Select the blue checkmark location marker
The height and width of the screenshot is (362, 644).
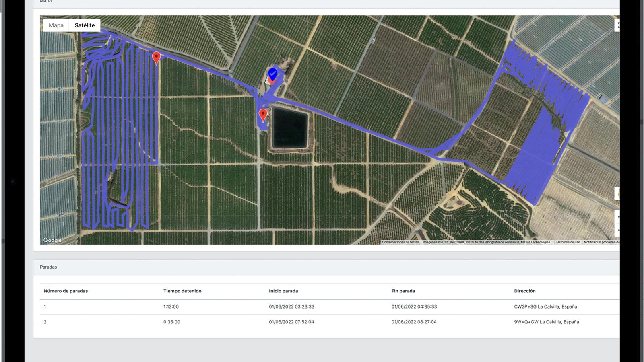272,74
